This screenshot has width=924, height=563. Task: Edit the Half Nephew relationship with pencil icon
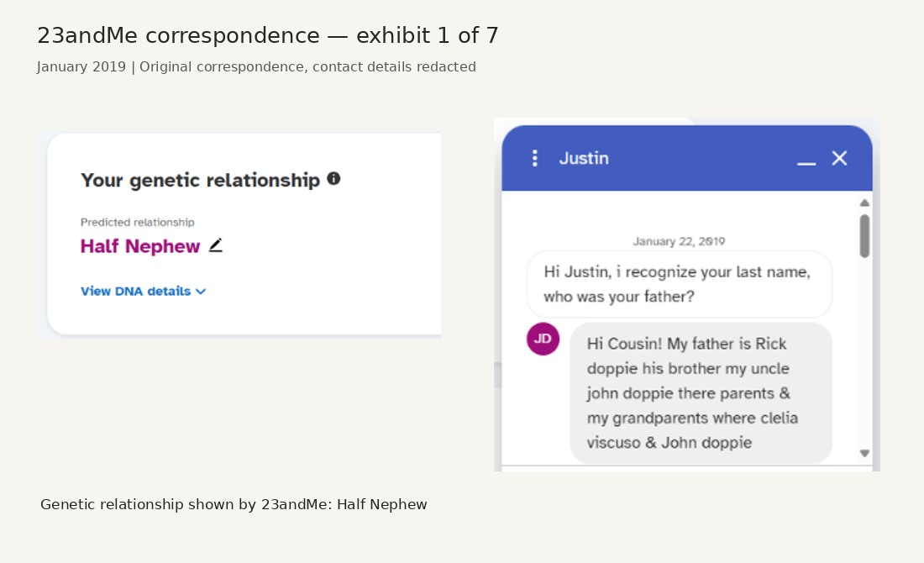tap(216, 245)
